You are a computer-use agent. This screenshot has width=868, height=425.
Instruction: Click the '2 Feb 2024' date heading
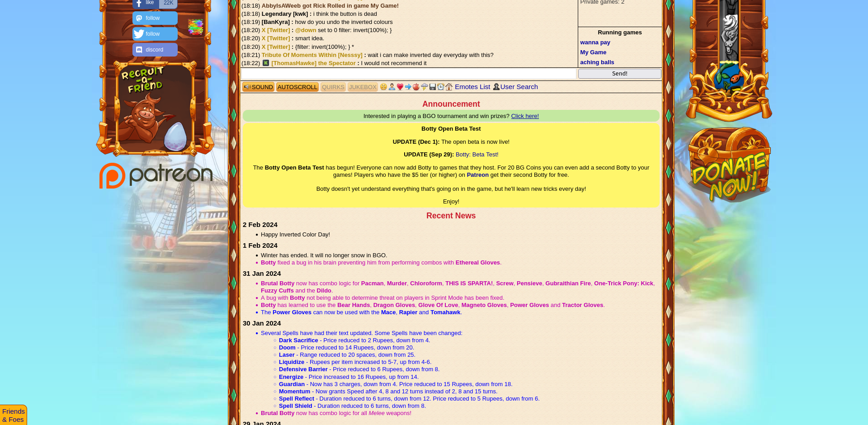260,225
